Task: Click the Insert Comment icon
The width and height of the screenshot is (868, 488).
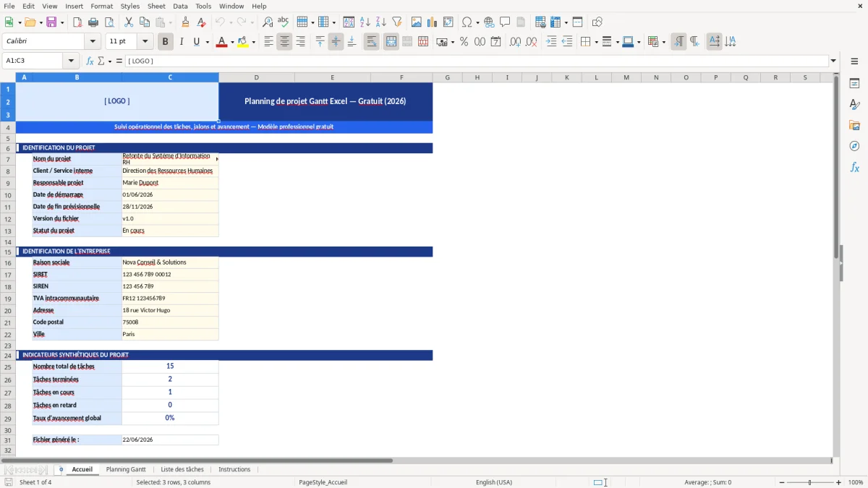Action: tap(505, 22)
